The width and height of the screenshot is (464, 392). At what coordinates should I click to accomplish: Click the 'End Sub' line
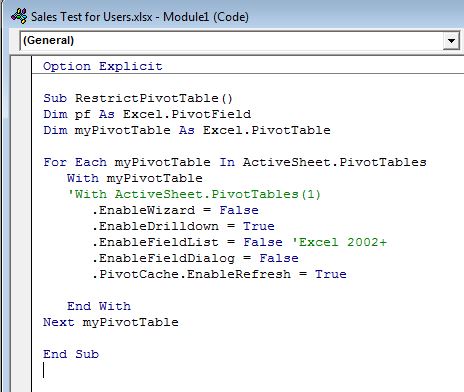tap(71, 354)
